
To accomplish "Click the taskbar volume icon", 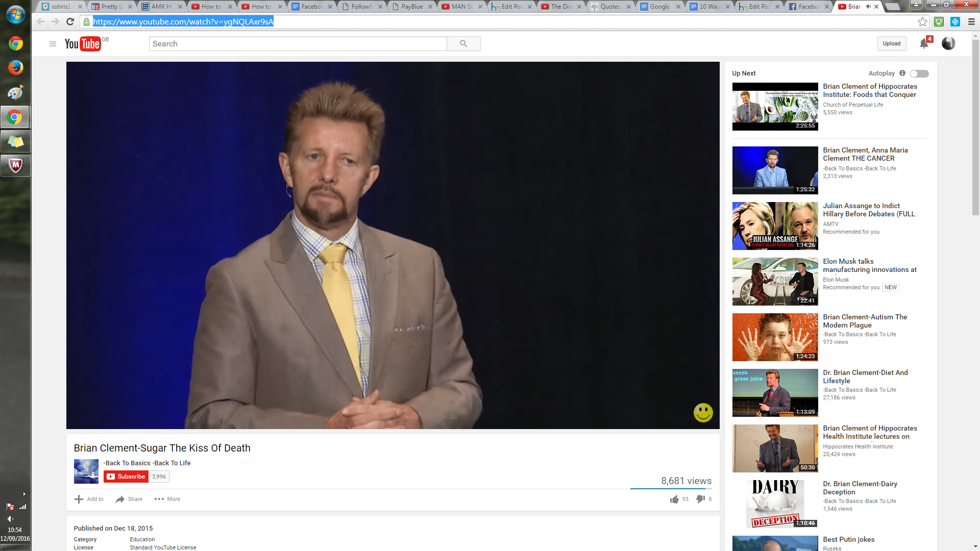I will tap(10, 518).
